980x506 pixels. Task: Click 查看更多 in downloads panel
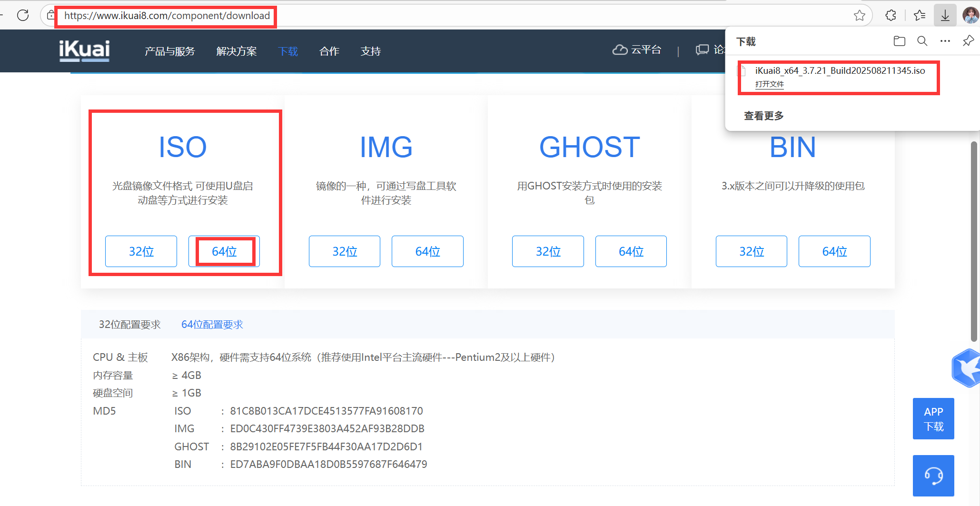(x=763, y=116)
